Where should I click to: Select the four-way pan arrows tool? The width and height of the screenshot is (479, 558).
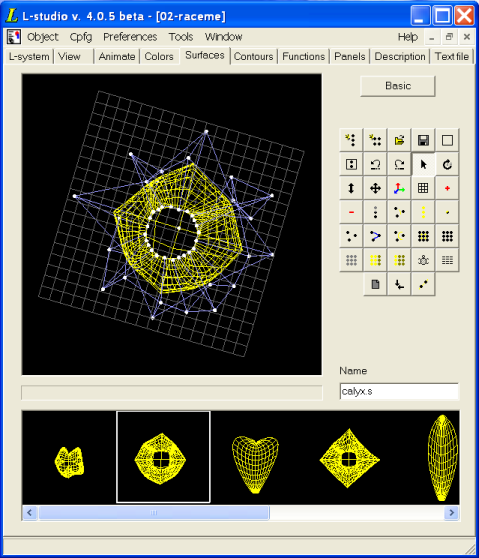375,188
